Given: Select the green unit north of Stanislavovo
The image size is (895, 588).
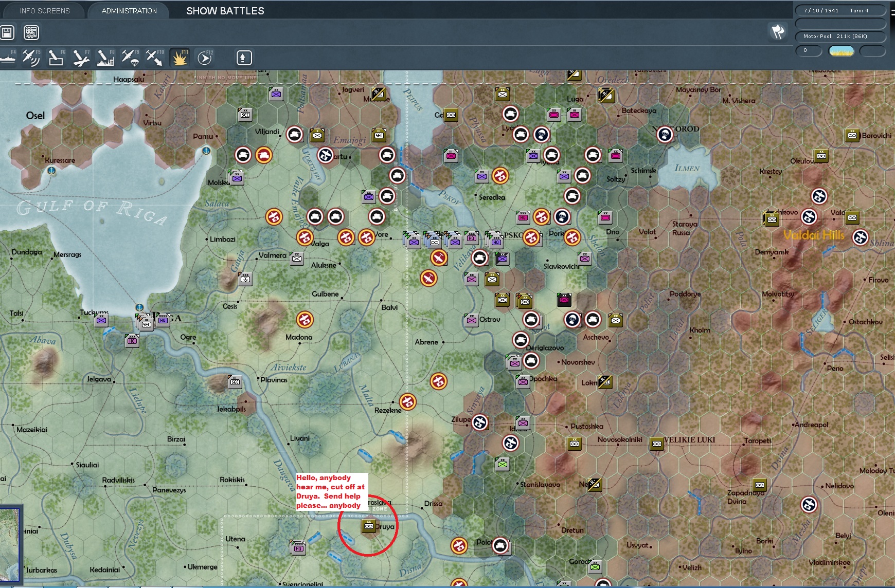Looking at the screenshot, I should (503, 464).
